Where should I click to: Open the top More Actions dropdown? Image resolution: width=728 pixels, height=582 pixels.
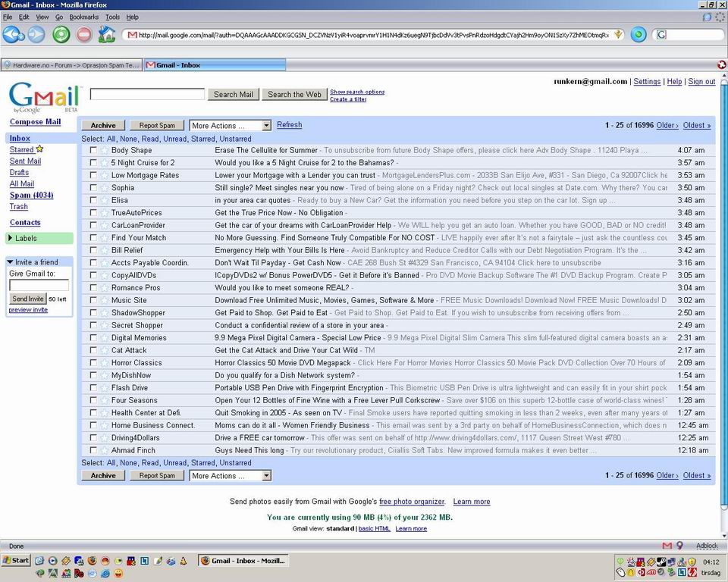point(231,126)
